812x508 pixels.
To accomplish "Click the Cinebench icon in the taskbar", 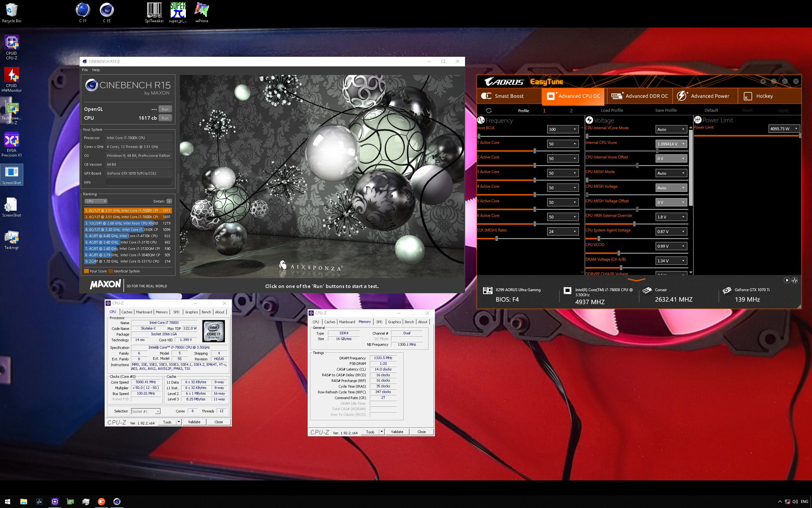I will click(x=117, y=502).
